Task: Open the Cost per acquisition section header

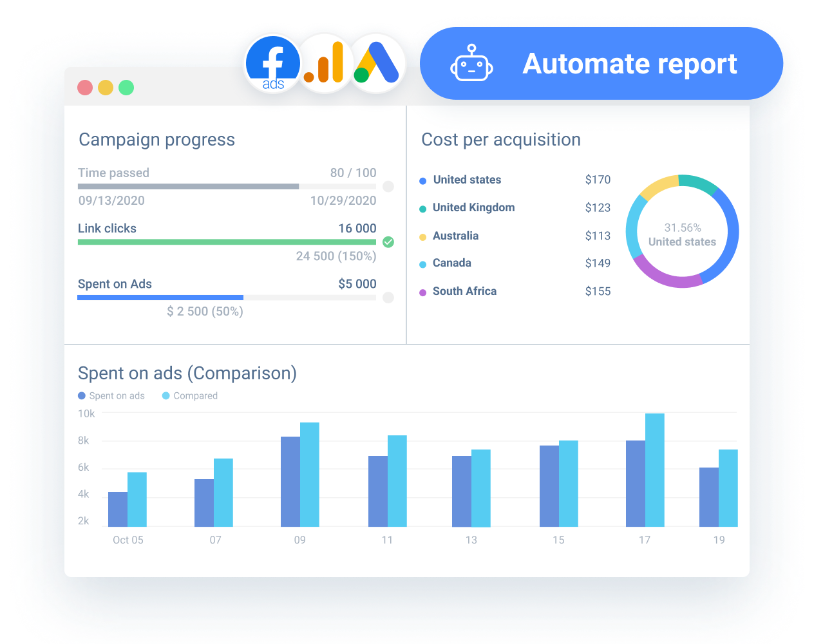Action: tap(501, 140)
